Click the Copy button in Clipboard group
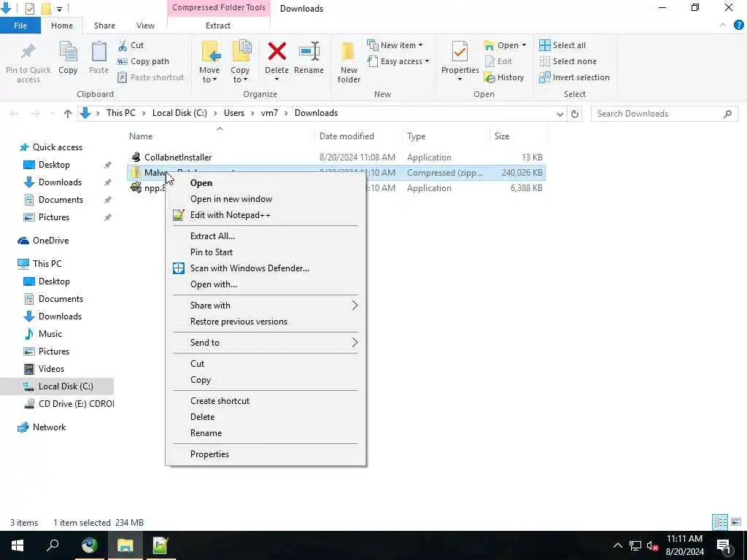 (68, 58)
